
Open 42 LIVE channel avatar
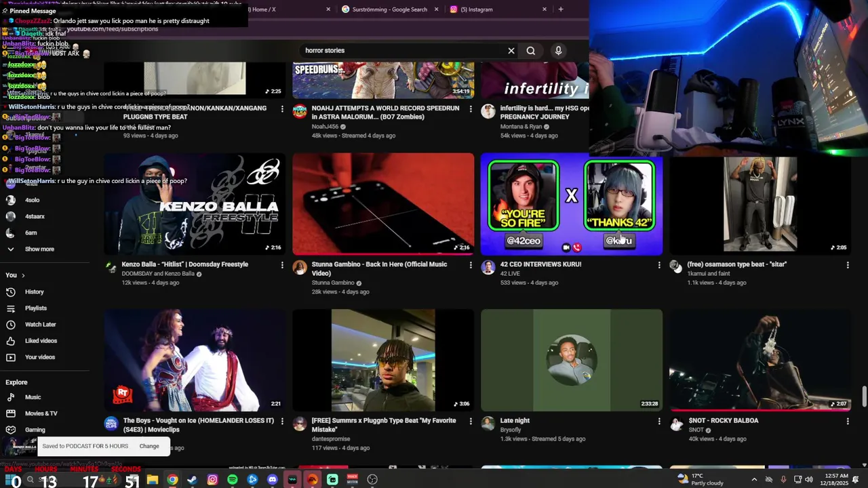coord(488,267)
